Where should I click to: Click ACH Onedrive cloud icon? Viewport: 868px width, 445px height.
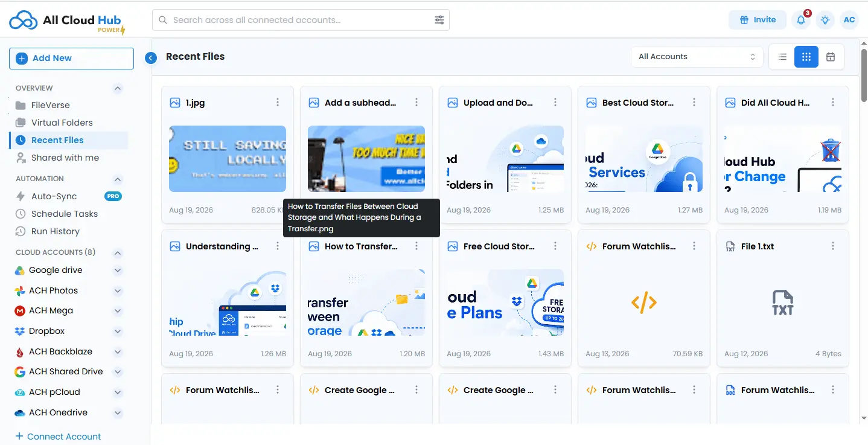pyautogui.click(x=20, y=413)
